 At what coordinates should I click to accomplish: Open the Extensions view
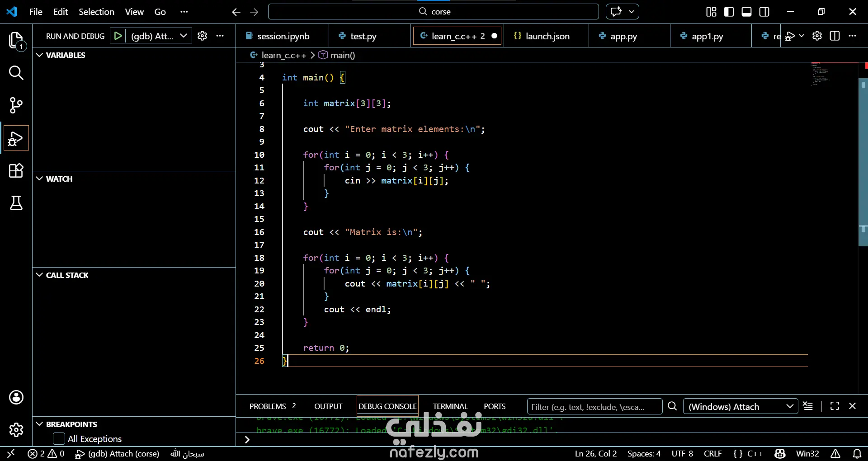click(x=16, y=170)
